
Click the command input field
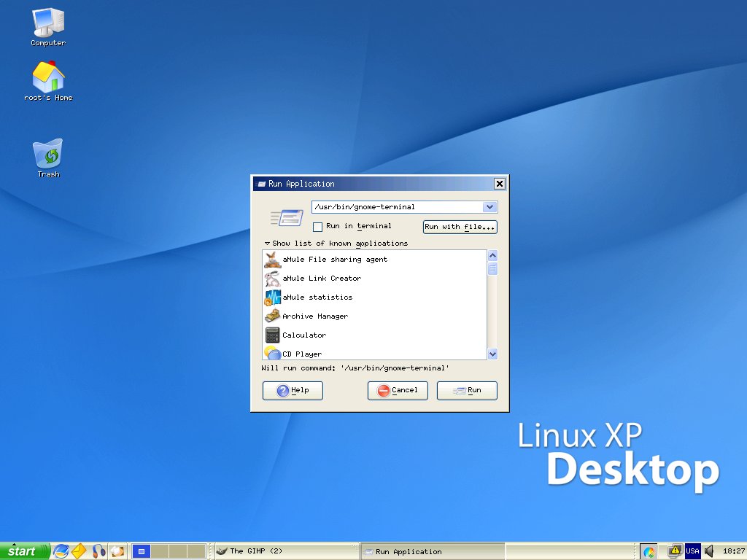click(x=398, y=207)
